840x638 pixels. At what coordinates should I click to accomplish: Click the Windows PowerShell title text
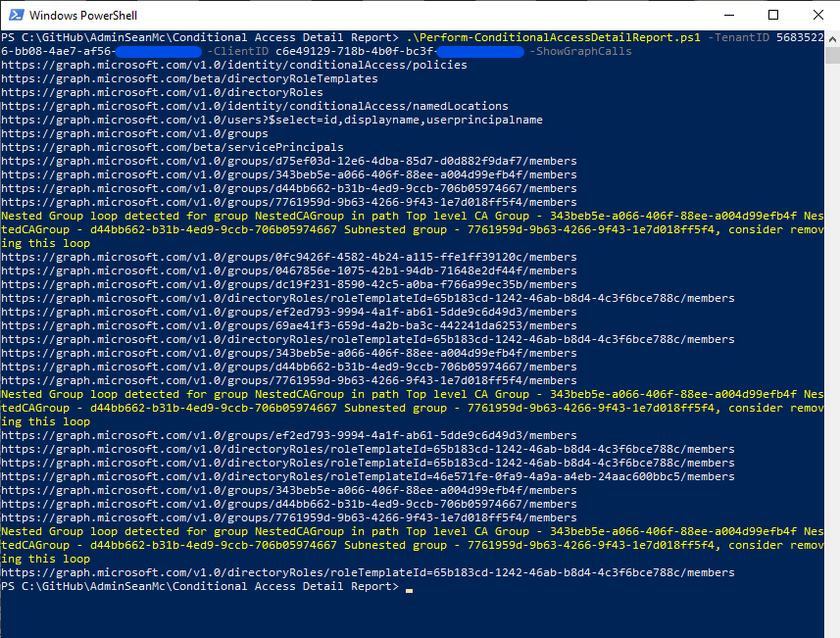(83, 16)
